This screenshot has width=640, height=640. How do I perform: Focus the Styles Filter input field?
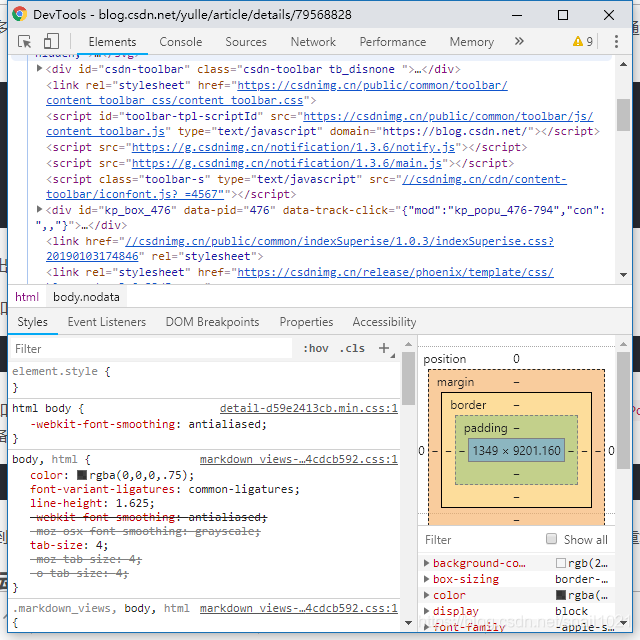pos(151,349)
